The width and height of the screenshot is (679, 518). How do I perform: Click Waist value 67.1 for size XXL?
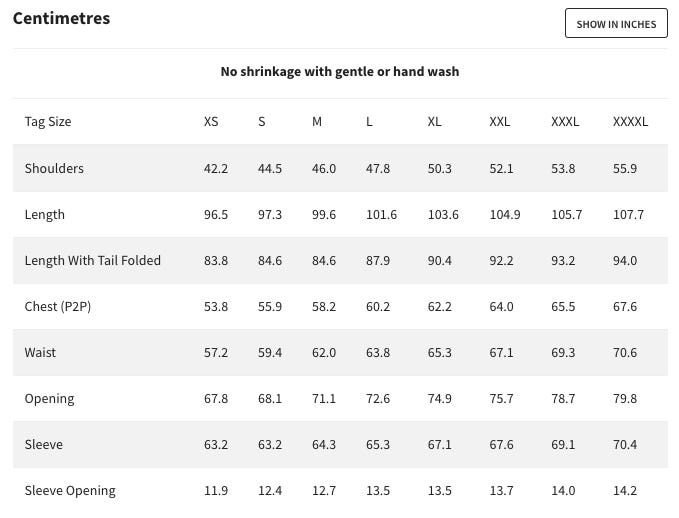click(x=501, y=352)
